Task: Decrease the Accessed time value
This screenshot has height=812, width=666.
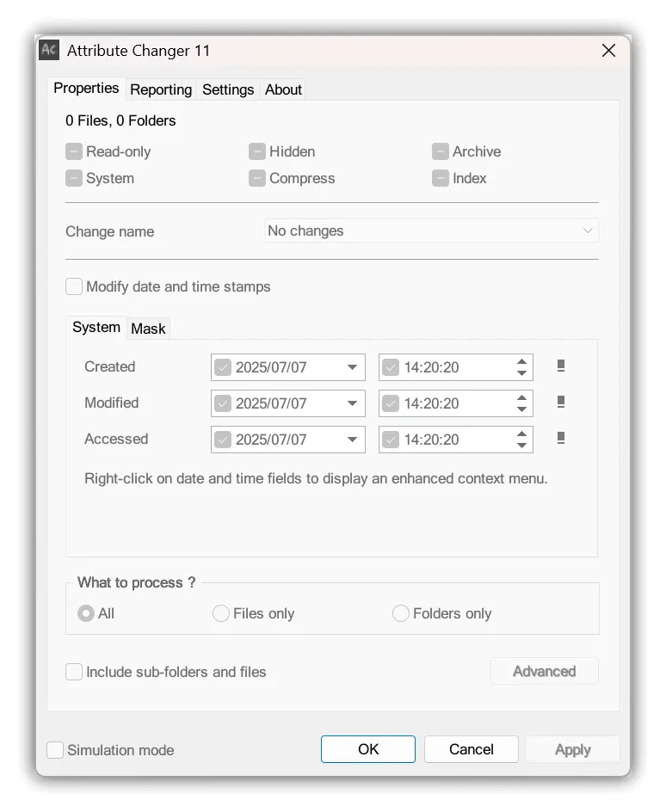Action: point(521,446)
